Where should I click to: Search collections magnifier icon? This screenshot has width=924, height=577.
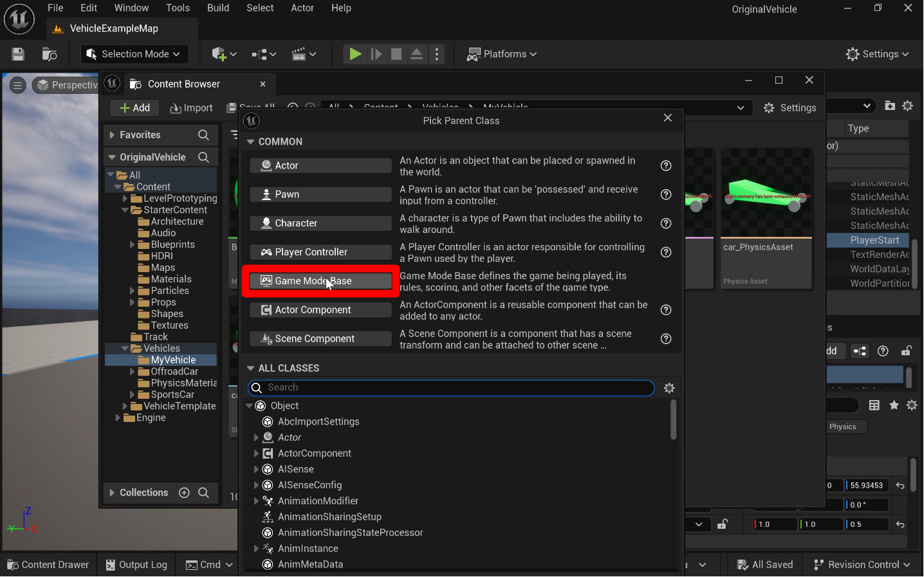(x=203, y=493)
